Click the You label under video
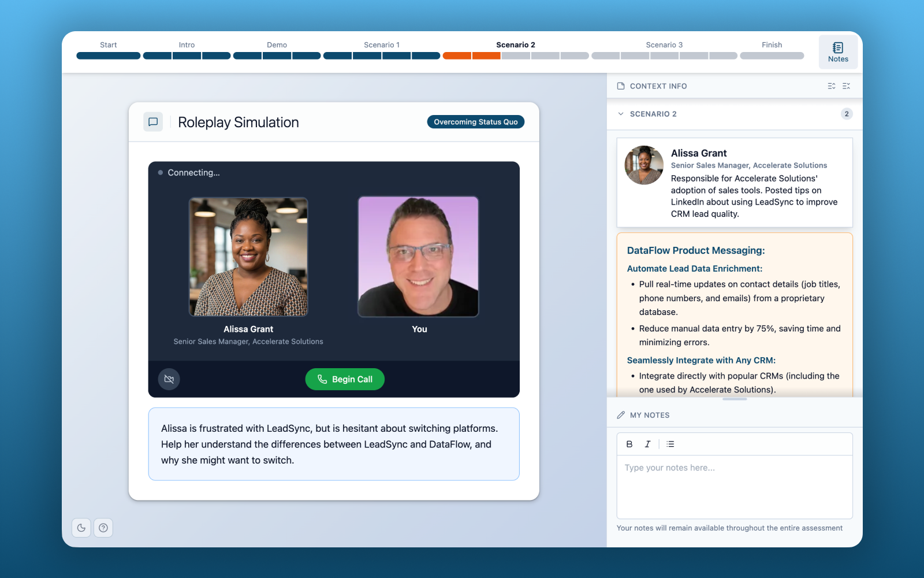The image size is (924, 578). point(419,329)
